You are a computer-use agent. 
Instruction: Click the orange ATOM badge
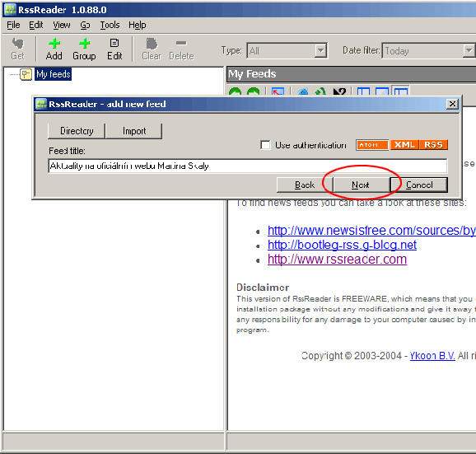[372, 145]
